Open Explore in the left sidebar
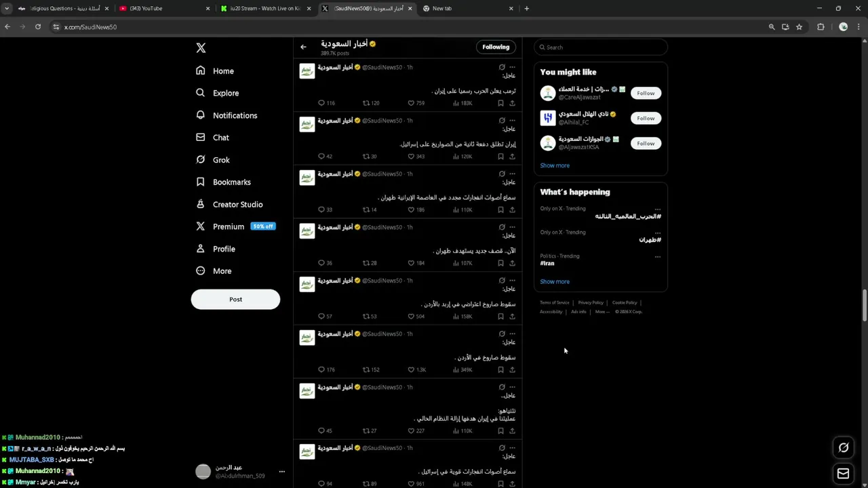This screenshot has width=868, height=488. 217,93
